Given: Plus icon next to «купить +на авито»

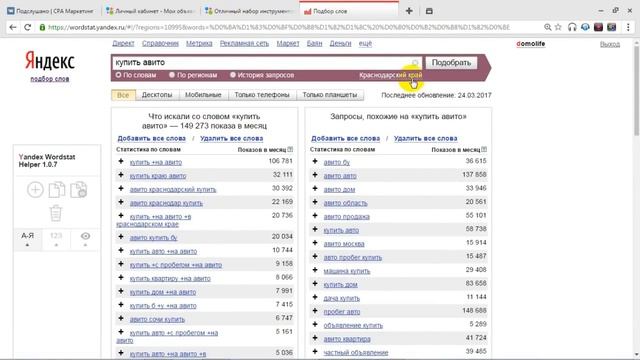Looking at the screenshot, I should click(121, 162).
